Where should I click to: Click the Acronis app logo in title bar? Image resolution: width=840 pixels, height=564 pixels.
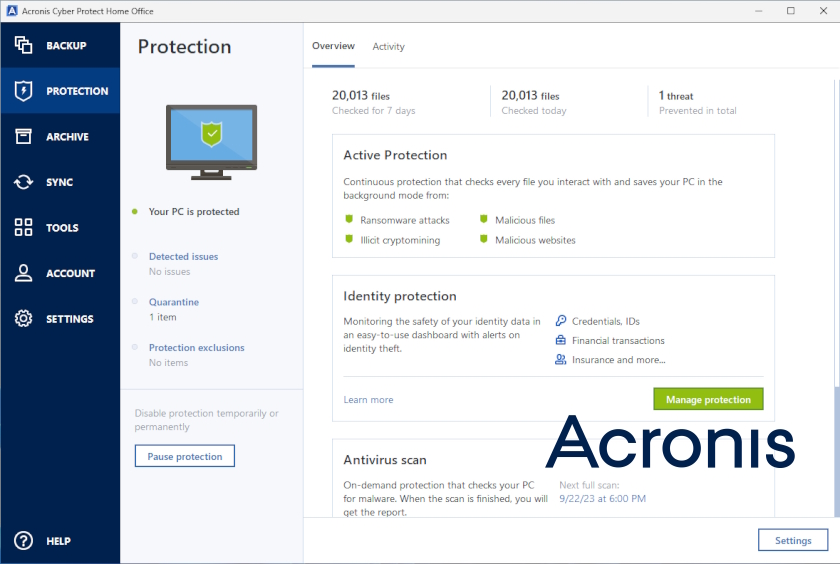tap(12, 11)
